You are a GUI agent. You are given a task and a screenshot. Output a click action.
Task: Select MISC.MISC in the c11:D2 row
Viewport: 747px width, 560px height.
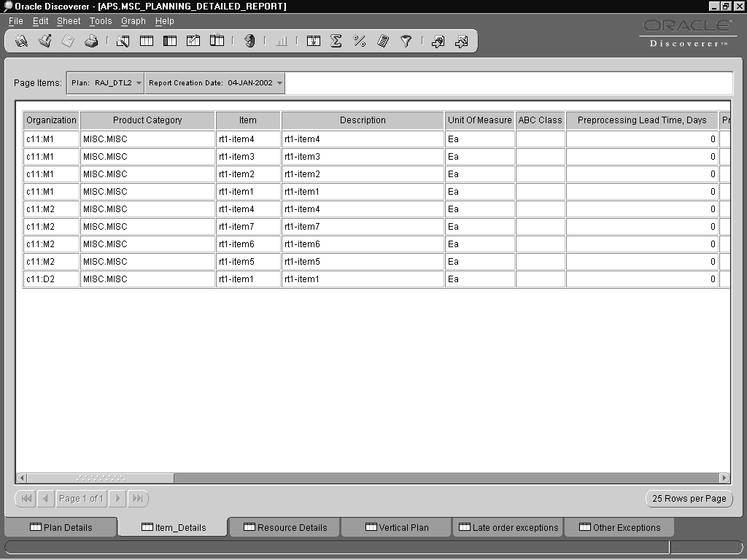coord(147,279)
